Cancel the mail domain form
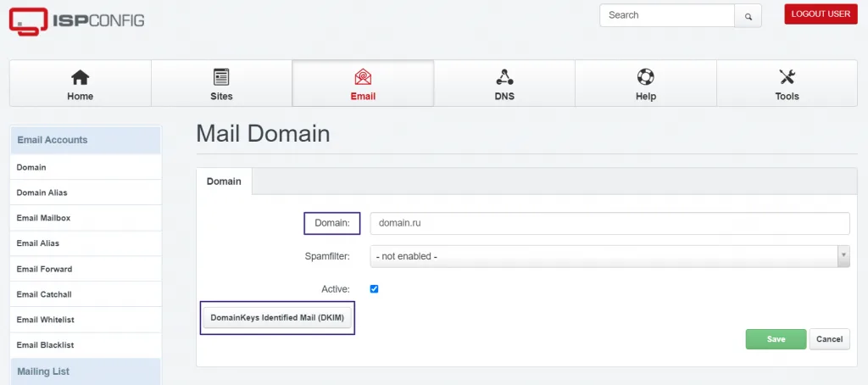This screenshot has width=868, height=385. click(829, 339)
